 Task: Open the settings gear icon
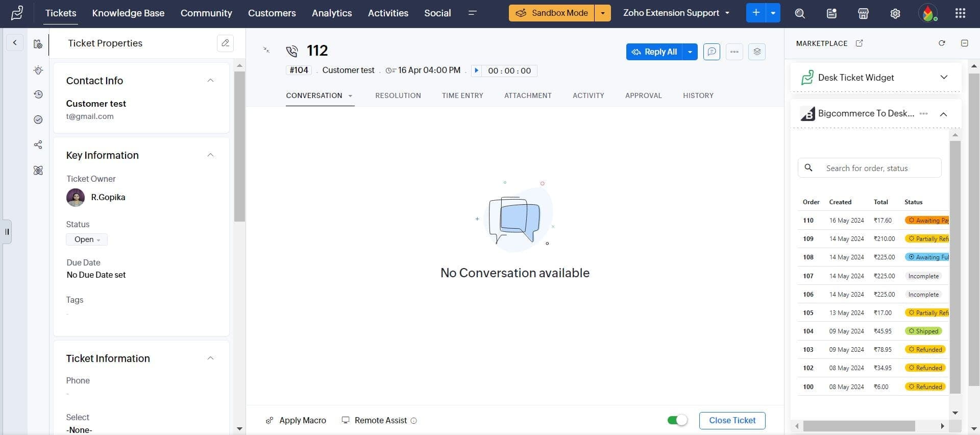tap(895, 13)
